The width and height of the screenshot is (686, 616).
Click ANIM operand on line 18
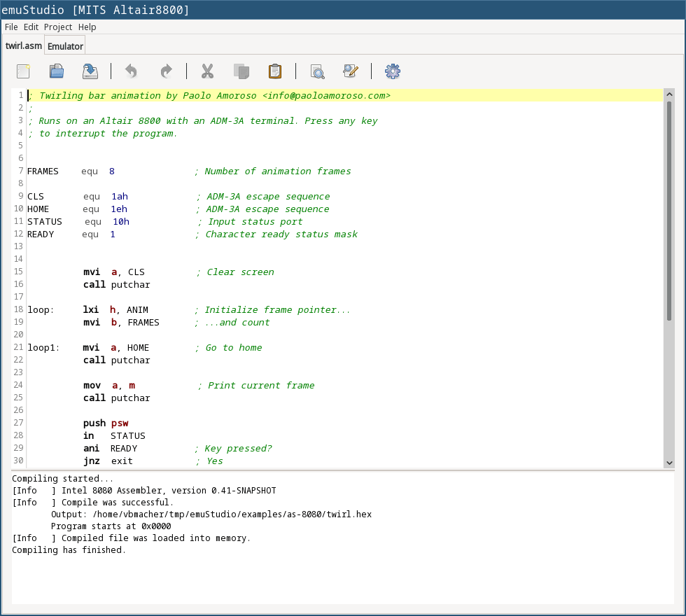click(137, 310)
